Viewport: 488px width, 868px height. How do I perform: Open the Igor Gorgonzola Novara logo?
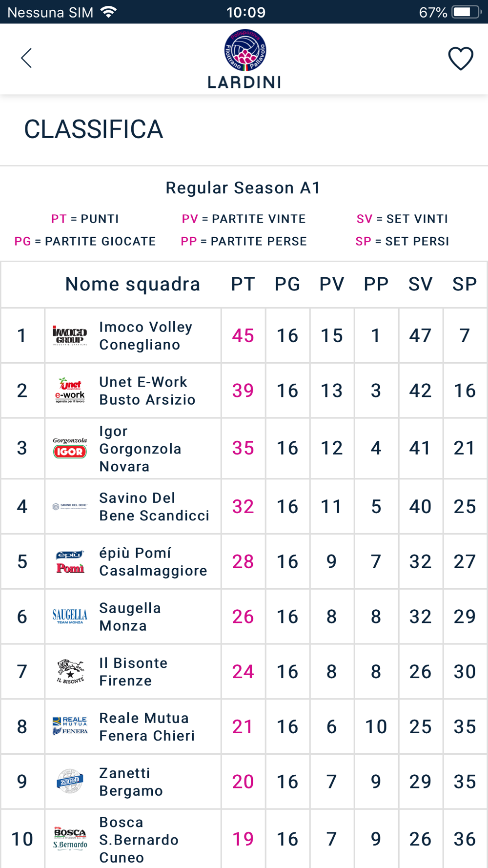click(70, 448)
